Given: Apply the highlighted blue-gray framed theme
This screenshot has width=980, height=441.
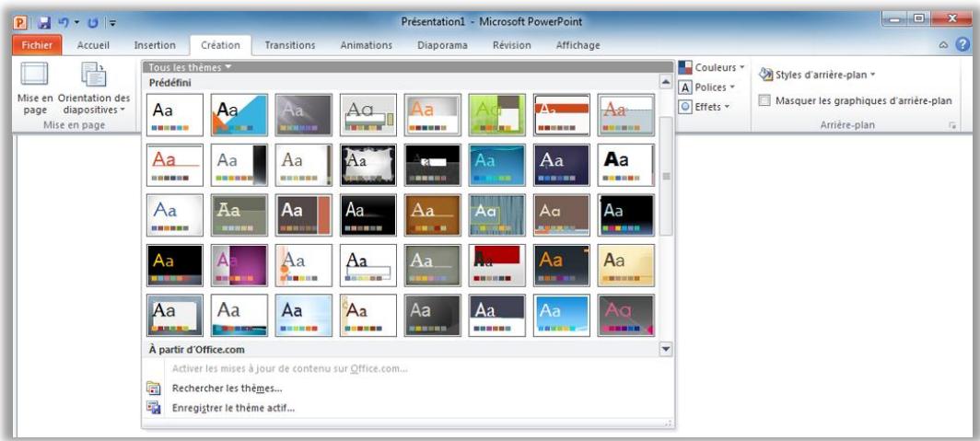Looking at the screenshot, I should tap(175, 316).
